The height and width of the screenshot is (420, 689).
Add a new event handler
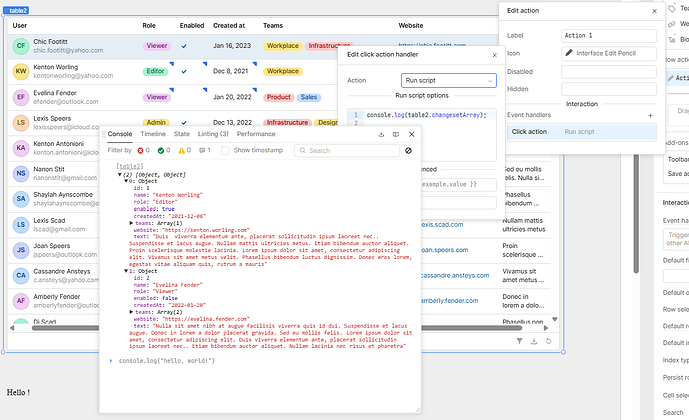coord(650,115)
